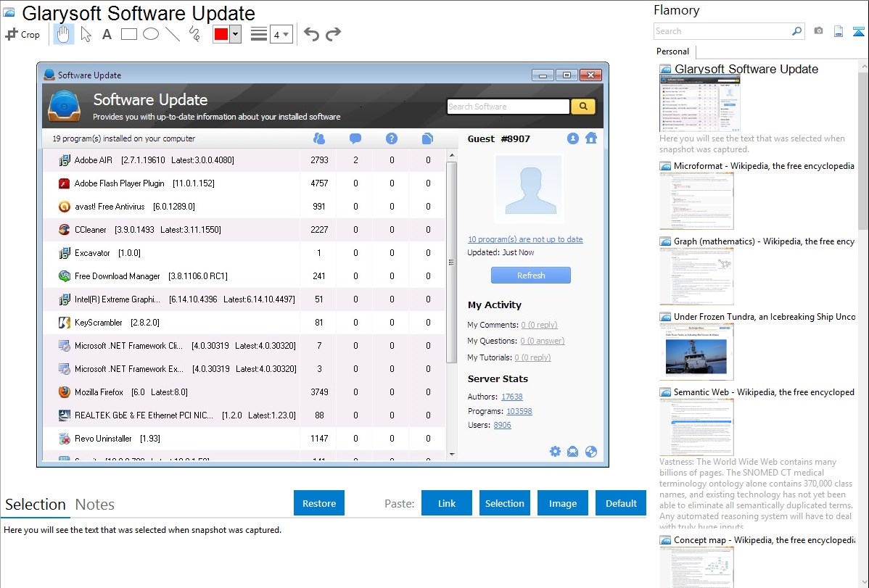
Task: Click the tutorials column header icon
Action: (x=427, y=138)
